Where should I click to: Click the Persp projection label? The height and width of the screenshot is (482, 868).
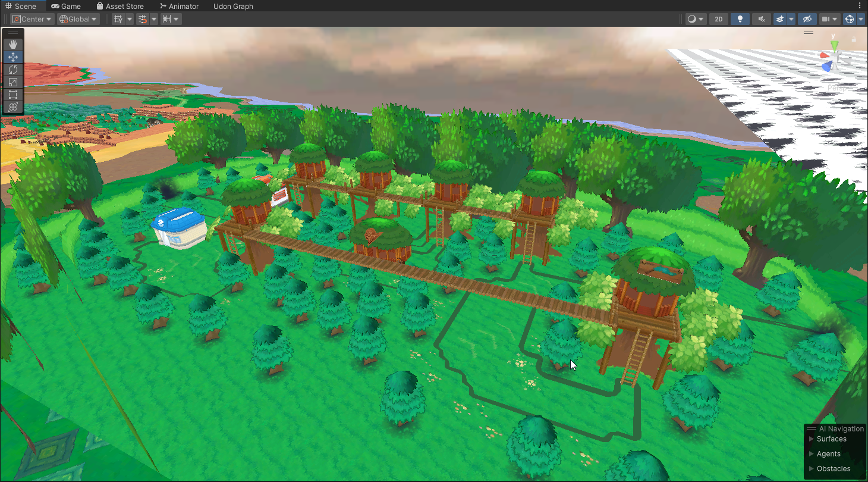coord(836,88)
